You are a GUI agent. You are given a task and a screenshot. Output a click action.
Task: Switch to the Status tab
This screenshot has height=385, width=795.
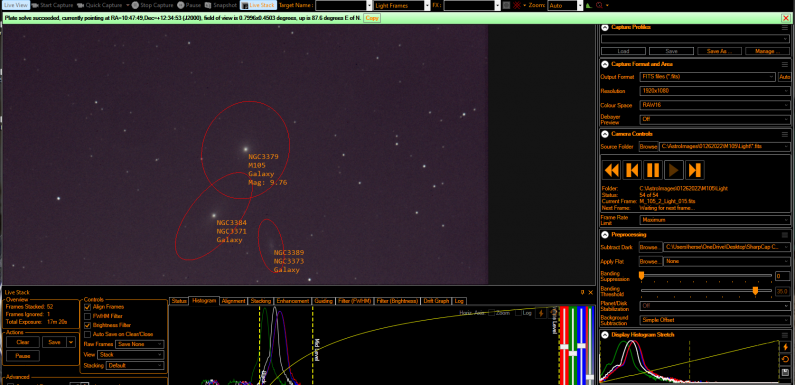[x=179, y=301]
